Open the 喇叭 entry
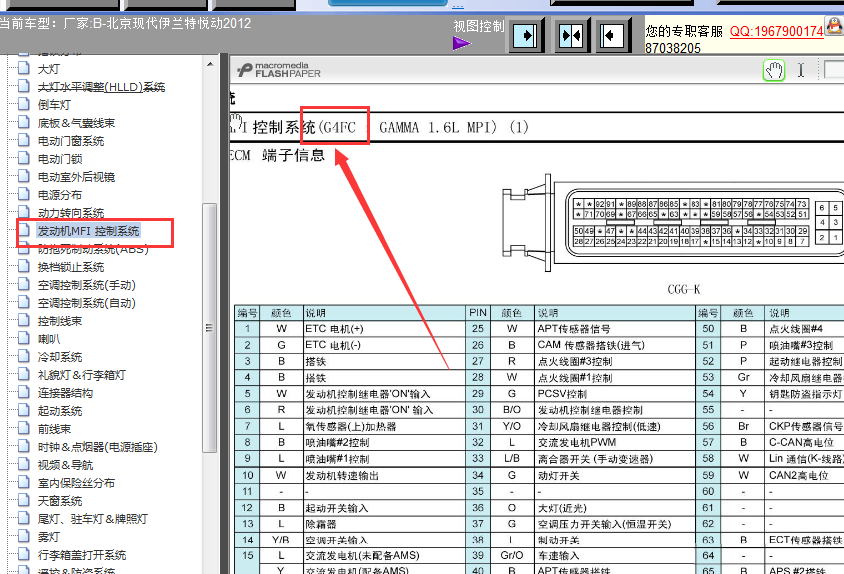The height and width of the screenshot is (574, 844). [x=48, y=339]
